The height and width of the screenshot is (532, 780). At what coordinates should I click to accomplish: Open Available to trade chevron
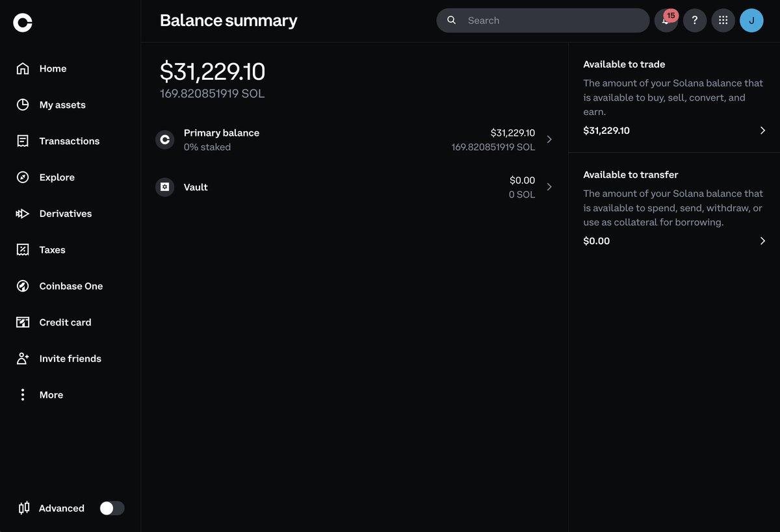(762, 131)
